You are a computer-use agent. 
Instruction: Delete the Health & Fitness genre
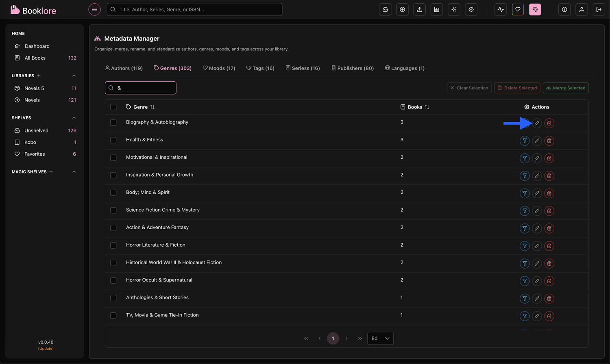tap(549, 141)
